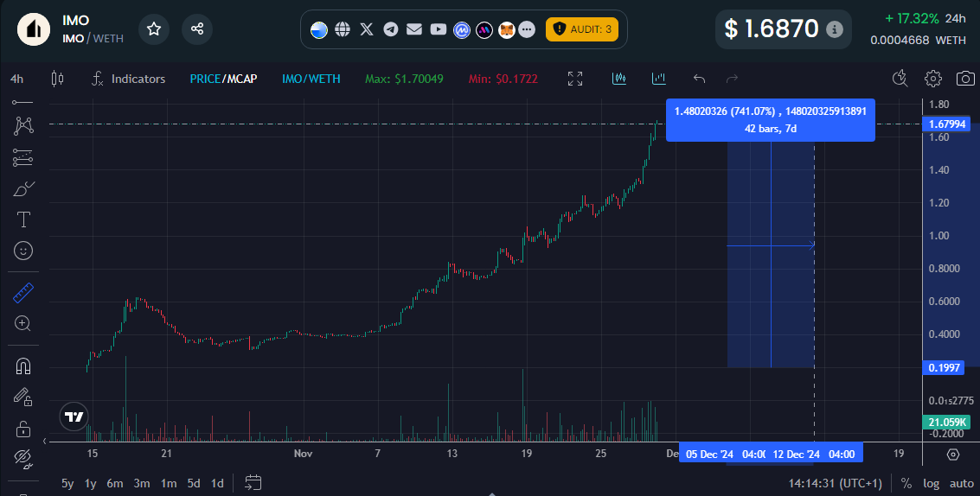The width and height of the screenshot is (980, 496).
Task: Click the 1.67994 current price label
Action: (947, 124)
